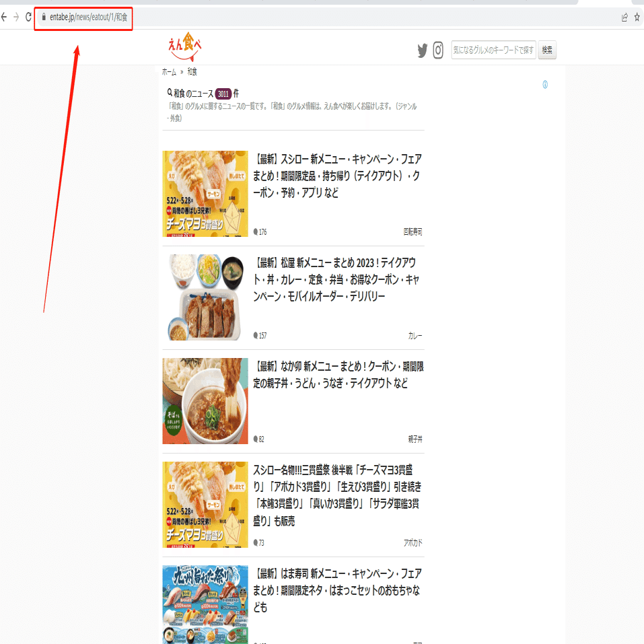Image resolution: width=644 pixels, height=644 pixels.
Task: Click the アボカド category tag
Action: pyautogui.click(x=413, y=543)
